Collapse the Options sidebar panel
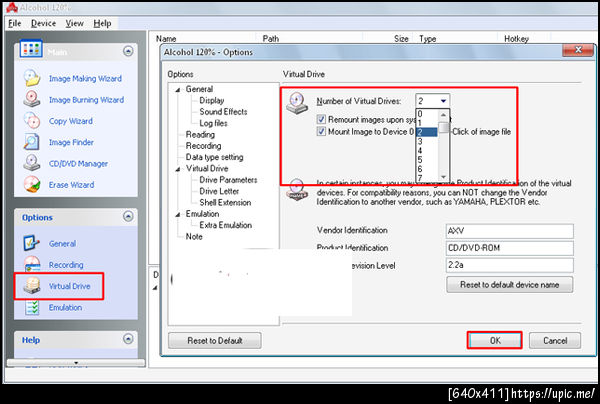The image size is (600, 404). 128,217
